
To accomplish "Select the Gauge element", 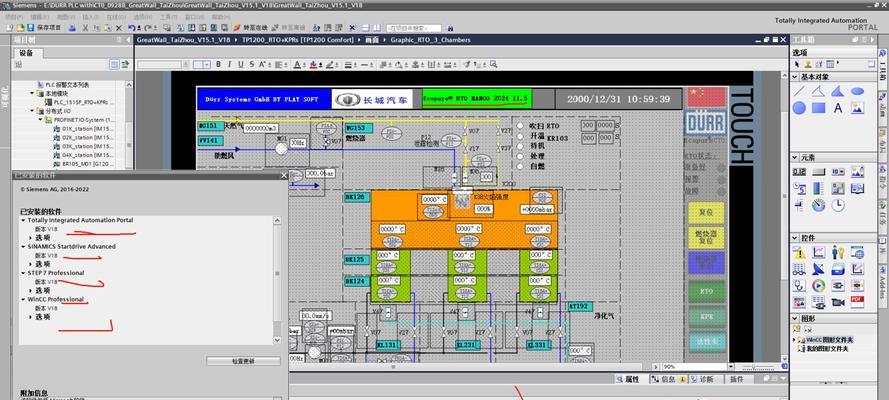I will [x=818, y=205].
